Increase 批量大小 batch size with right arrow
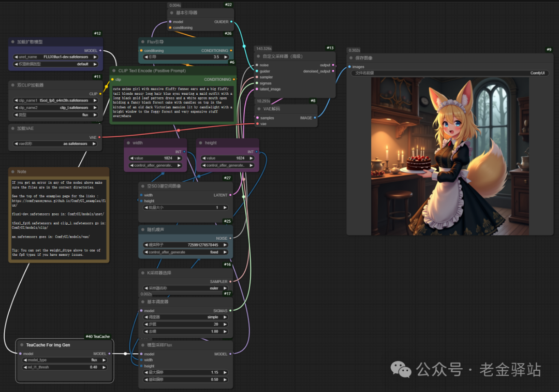Screen dimensions: 559x392 point(225,208)
